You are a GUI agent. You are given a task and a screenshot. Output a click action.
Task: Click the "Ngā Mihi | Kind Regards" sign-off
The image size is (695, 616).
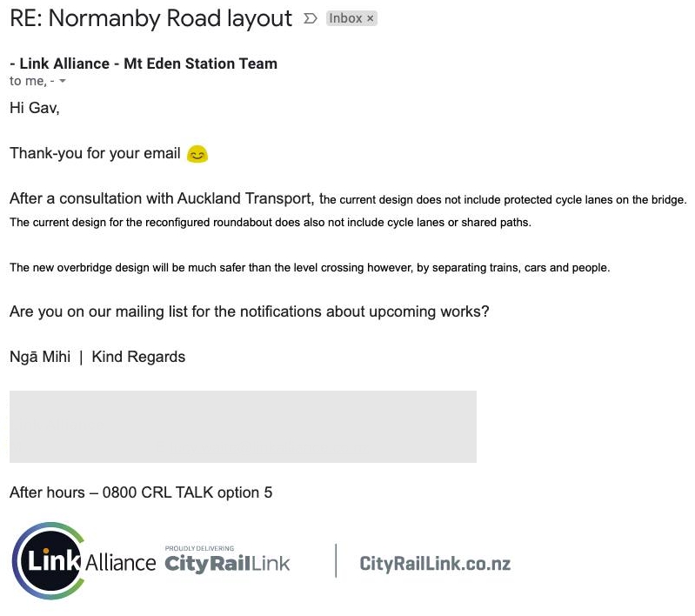point(97,357)
